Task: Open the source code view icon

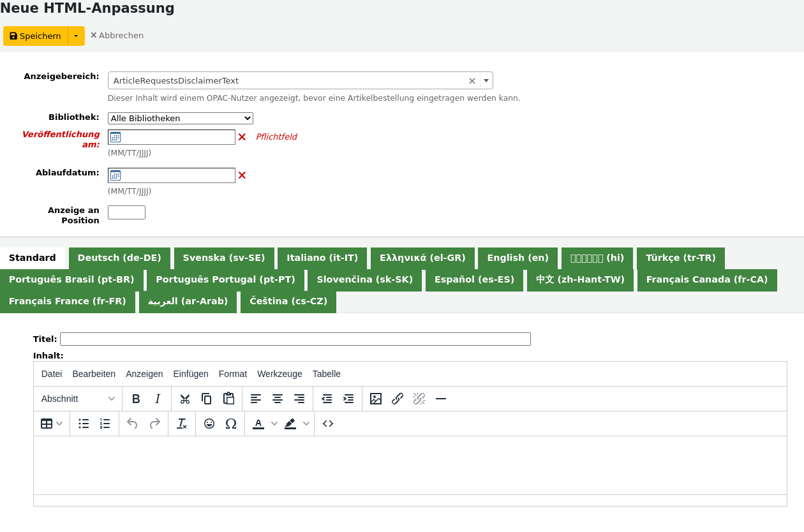Action: pyautogui.click(x=328, y=424)
